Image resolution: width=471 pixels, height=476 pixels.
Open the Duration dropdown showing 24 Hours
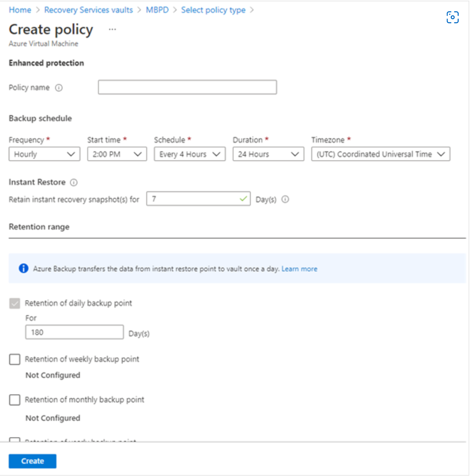(269, 154)
